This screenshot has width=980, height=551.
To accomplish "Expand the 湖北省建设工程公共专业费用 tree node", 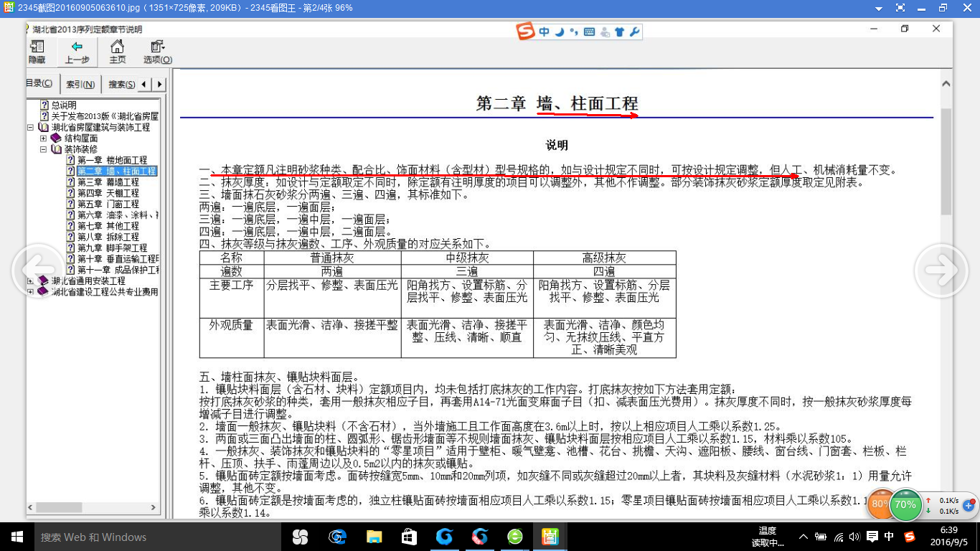I will tap(31, 292).
